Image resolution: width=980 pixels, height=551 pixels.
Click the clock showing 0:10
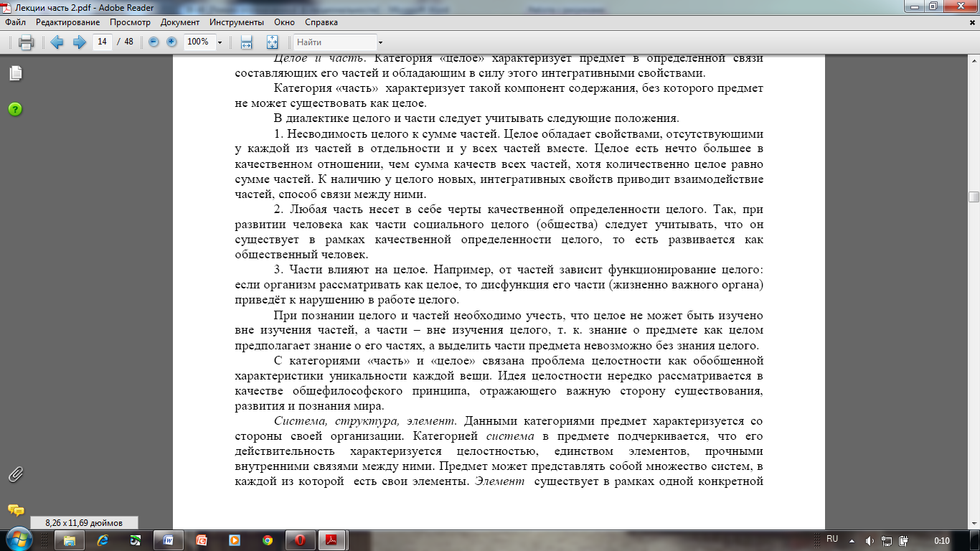942,540
